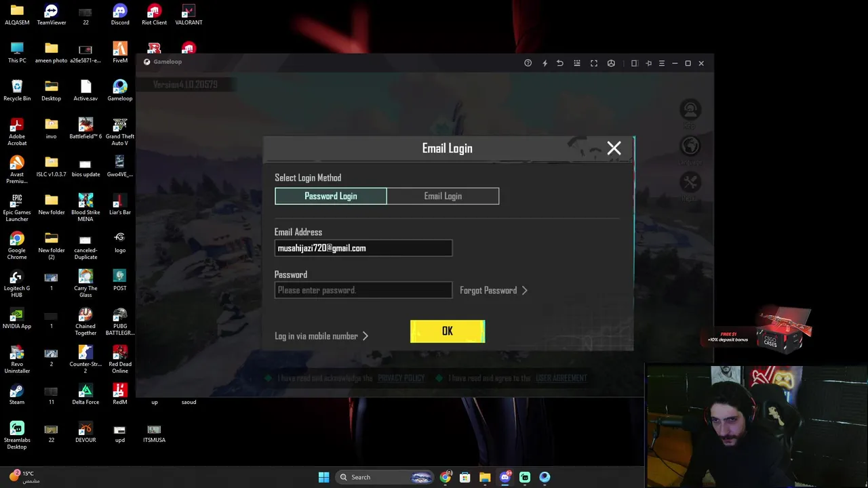
Task: Click the CSGO Cases deposit bonus ad
Action: [758, 331]
